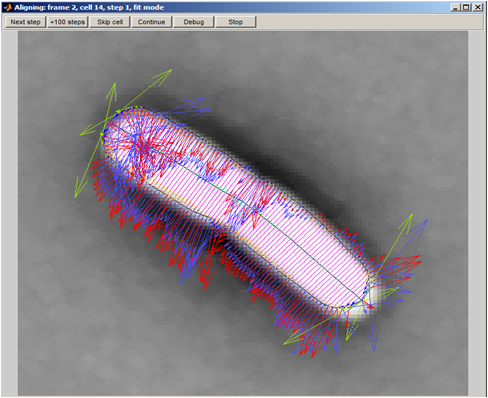Resume processing with the Continue button
This screenshot has height=398, width=488.
pyautogui.click(x=151, y=22)
